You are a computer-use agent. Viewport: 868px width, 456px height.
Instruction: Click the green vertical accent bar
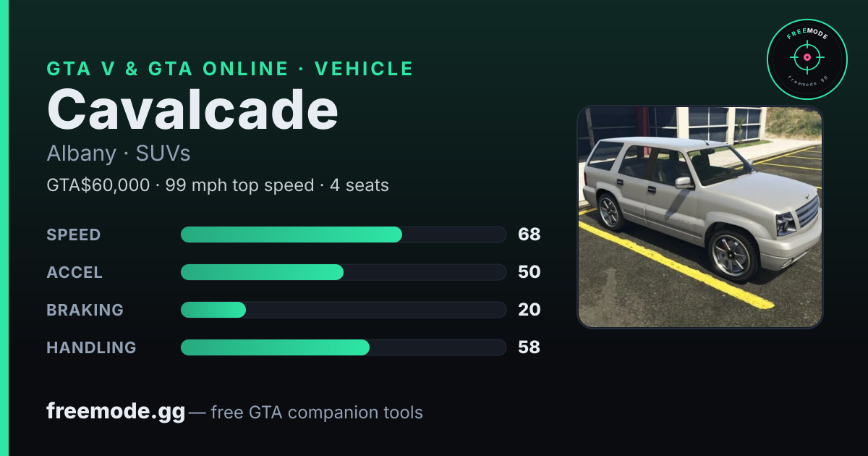click(x=4, y=228)
